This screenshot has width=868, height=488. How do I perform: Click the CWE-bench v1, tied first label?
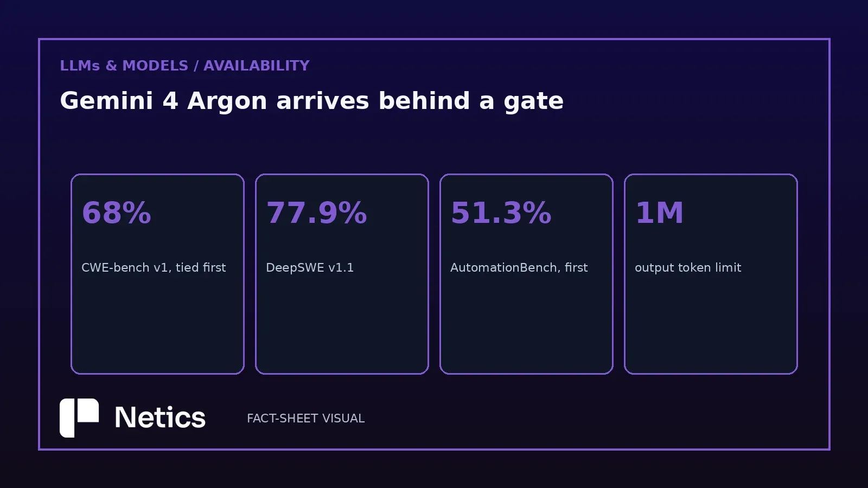pos(154,267)
